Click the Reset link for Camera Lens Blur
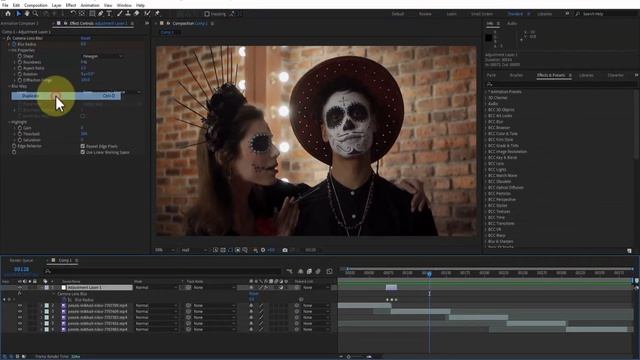Screen dimensions: 640x360 85,38
